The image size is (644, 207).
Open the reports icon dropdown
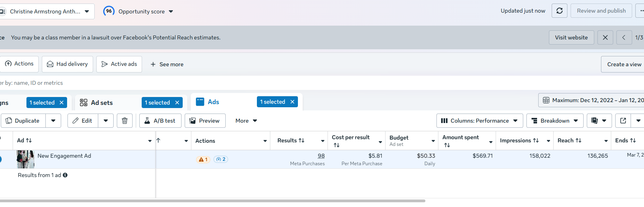click(x=599, y=121)
